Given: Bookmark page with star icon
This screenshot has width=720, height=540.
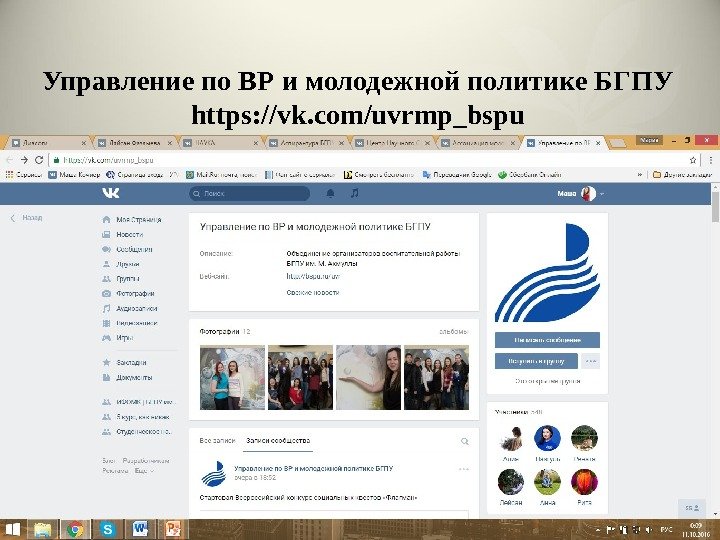Looking at the screenshot, I should (x=693, y=160).
